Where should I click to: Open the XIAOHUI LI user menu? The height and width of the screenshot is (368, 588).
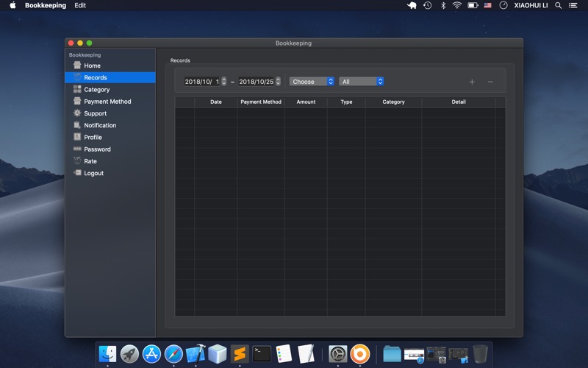[x=531, y=5]
